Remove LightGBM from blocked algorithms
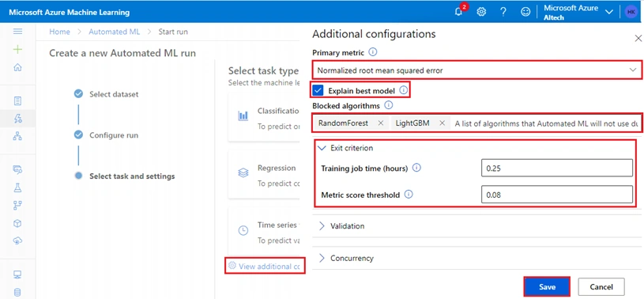Viewport: 644px width, 299px height. tap(442, 123)
